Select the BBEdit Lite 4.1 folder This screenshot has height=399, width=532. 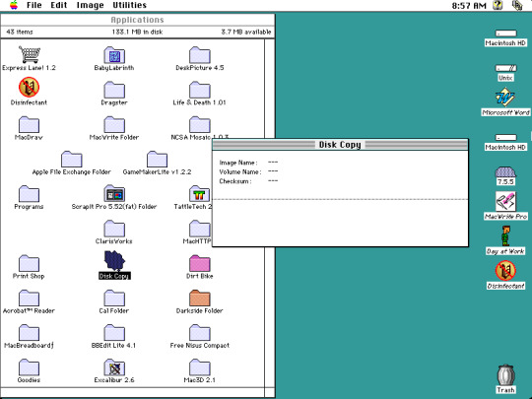pos(114,333)
